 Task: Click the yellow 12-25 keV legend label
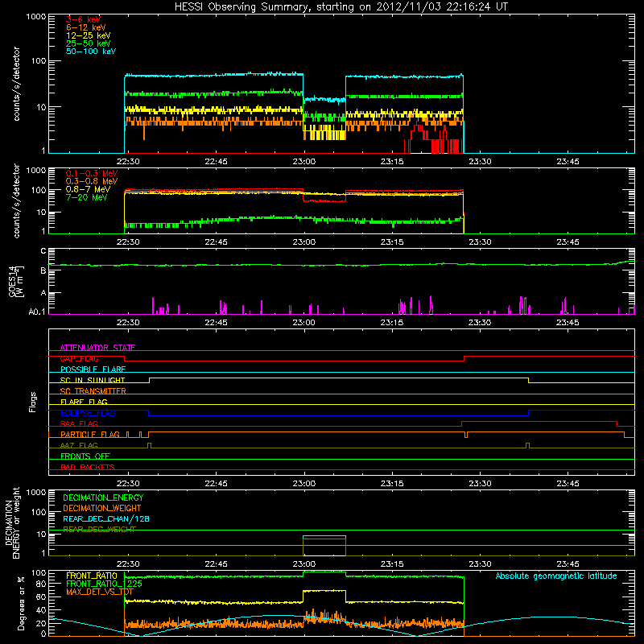[88, 35]
